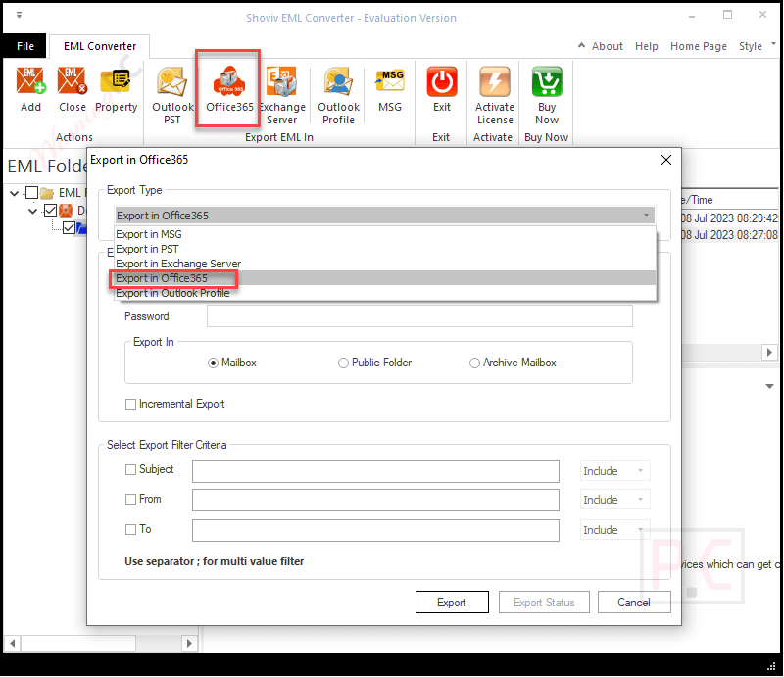Expand the right panel down arrow
This screenshot has width=784, height=677.
pos(769,386)
